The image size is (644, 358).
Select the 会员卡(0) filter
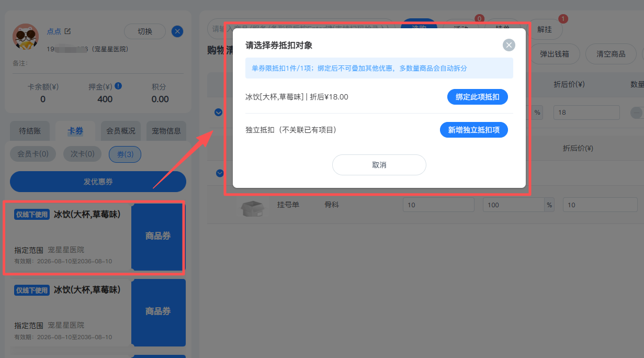click(x=33, y=154)
